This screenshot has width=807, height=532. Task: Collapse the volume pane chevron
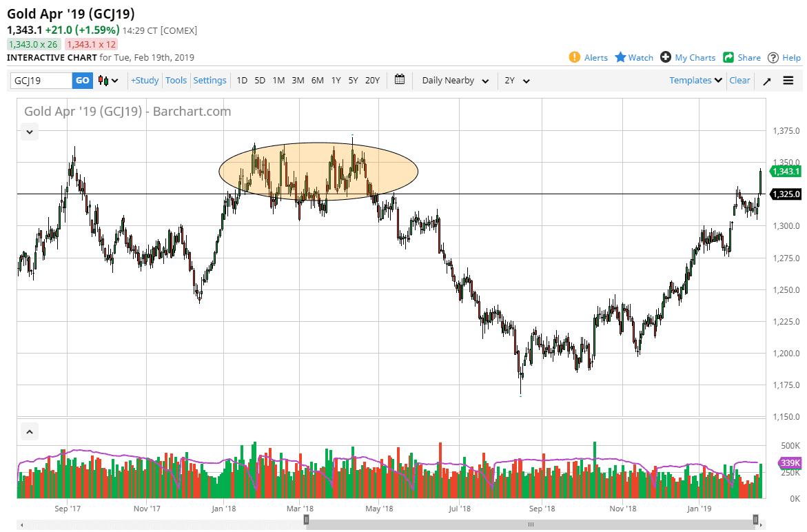click(x=30, y=432)
